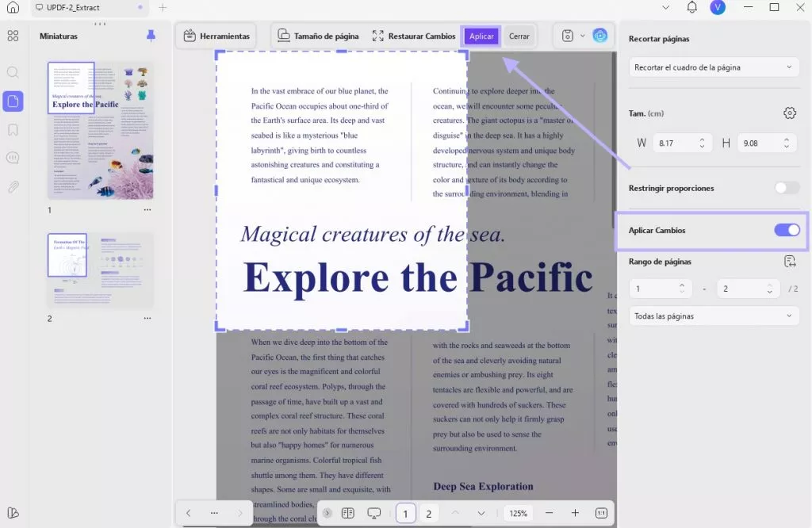This screenshot has height=528, width=812.
Task: Open the layers icon at sidebar bottom
Action: pyautogui.click(x=13, y=512)
